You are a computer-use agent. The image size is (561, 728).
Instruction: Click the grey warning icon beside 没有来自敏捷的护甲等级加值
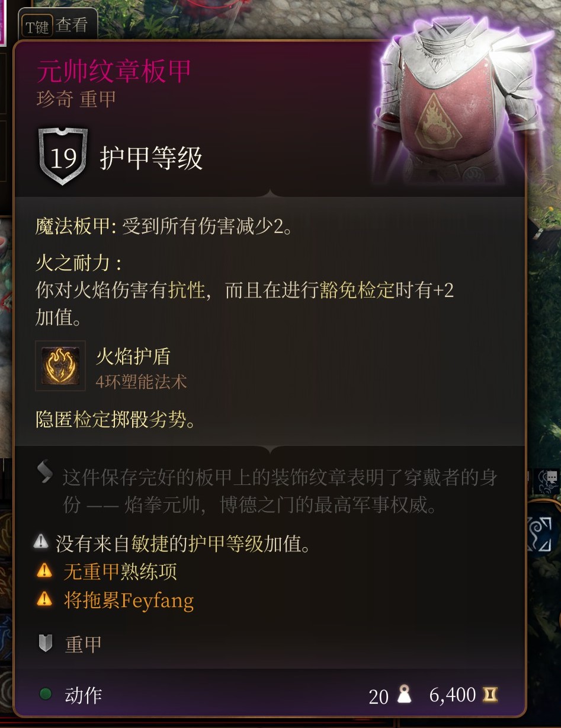[41, 541]
